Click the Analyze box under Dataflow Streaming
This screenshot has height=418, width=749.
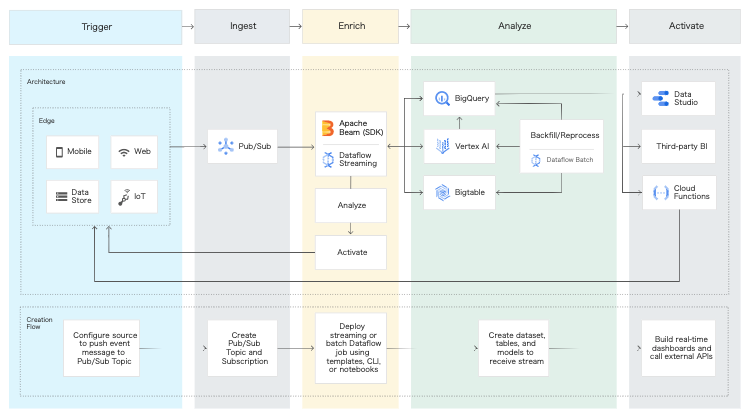(x=351, y=205)
